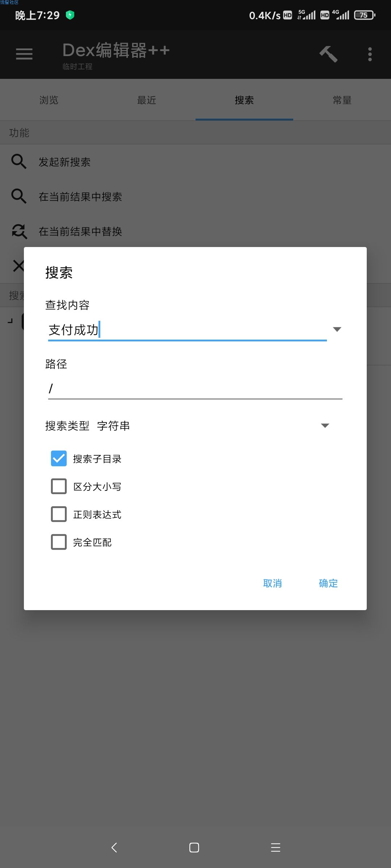Expand the 查找内容 history dropdown arrow
Screen dimensions: 391x868
pos(337,329)
